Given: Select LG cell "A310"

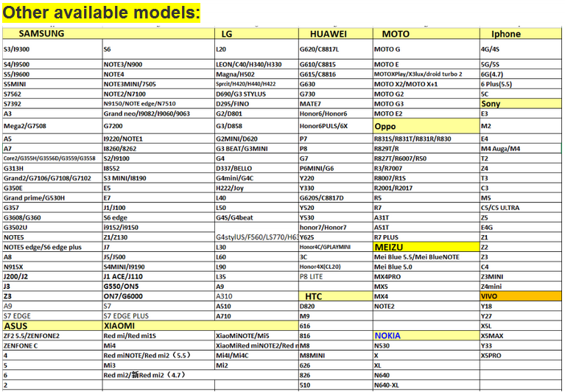Looking at the screenshot, I should [x=256, y=296].
